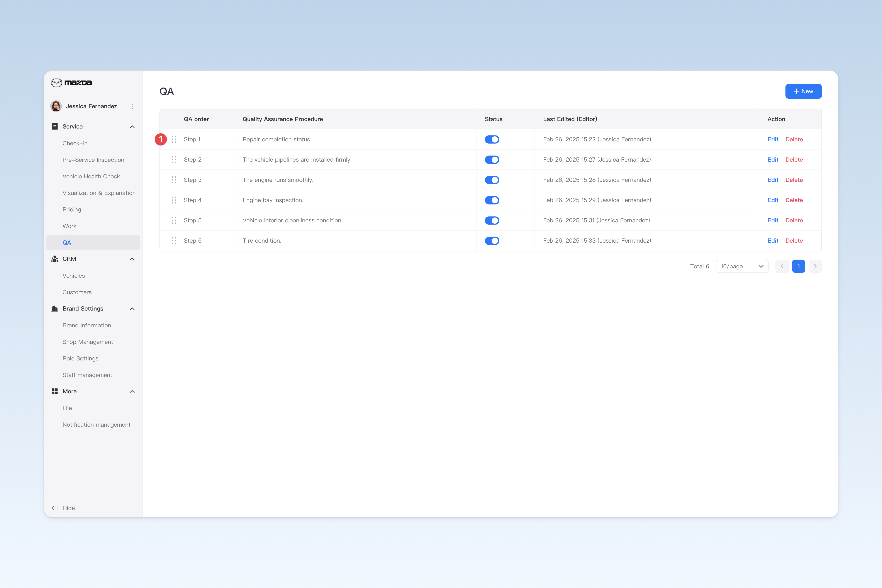The width and height of the screenshot is (882, 588).
Task: Select page 1 in pagination
Action: [798, 266]
